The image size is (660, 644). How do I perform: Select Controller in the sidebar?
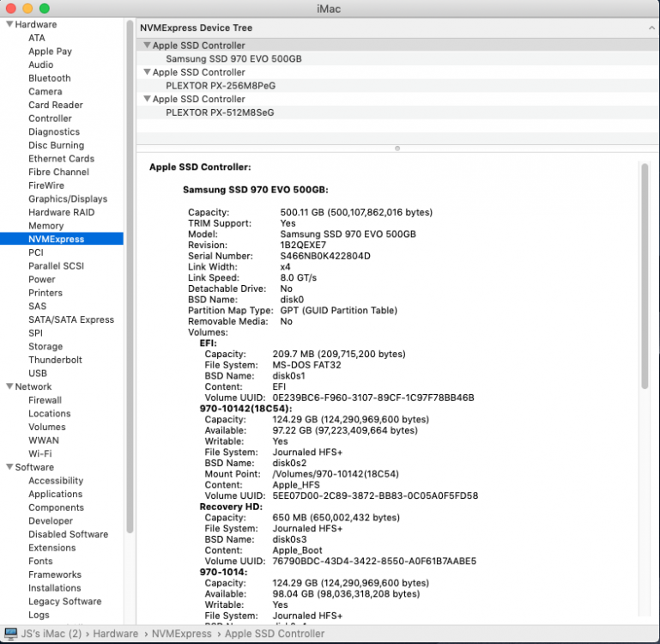50,118
